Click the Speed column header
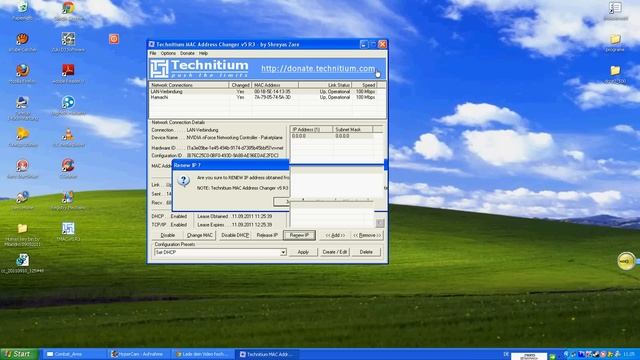 364,85
